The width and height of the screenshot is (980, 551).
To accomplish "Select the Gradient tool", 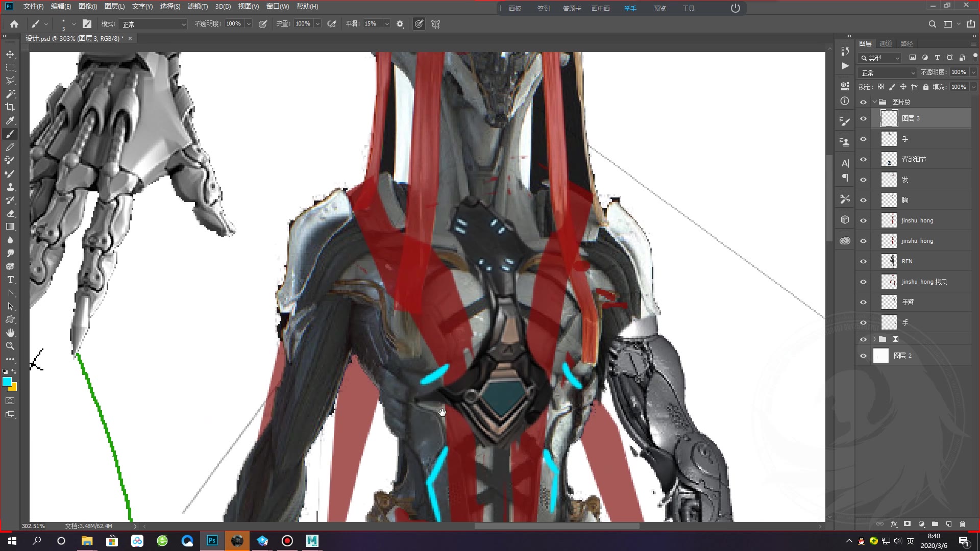I will 10,227.
